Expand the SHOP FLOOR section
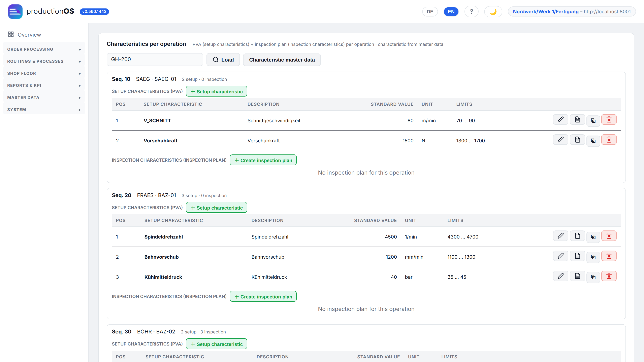644x362 pixels. (44, 73)
